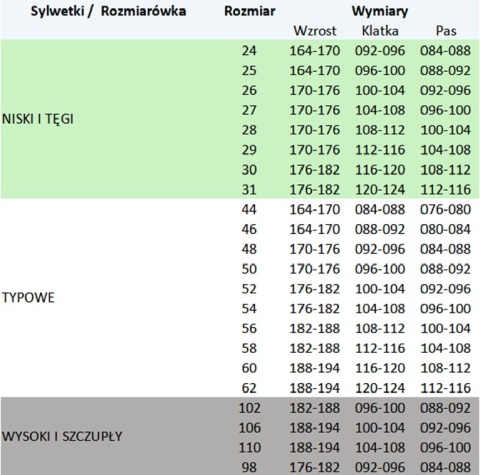Click the Klatka subheader
The image size is (480, 475).
tap(380, 31)
